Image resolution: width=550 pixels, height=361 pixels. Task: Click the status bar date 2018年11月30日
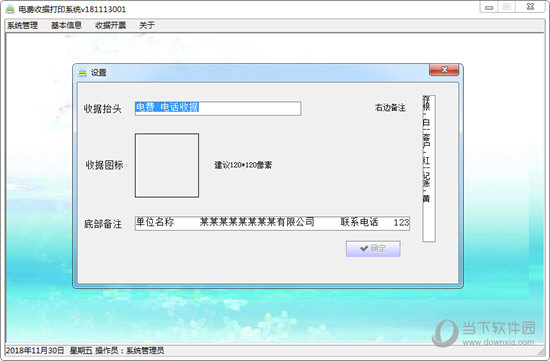pyautogui.click(x=35, y=350)
